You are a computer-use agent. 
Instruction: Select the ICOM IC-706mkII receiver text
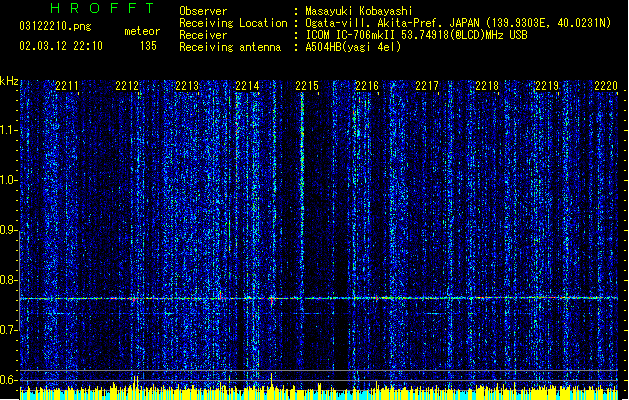coord(416,35)
